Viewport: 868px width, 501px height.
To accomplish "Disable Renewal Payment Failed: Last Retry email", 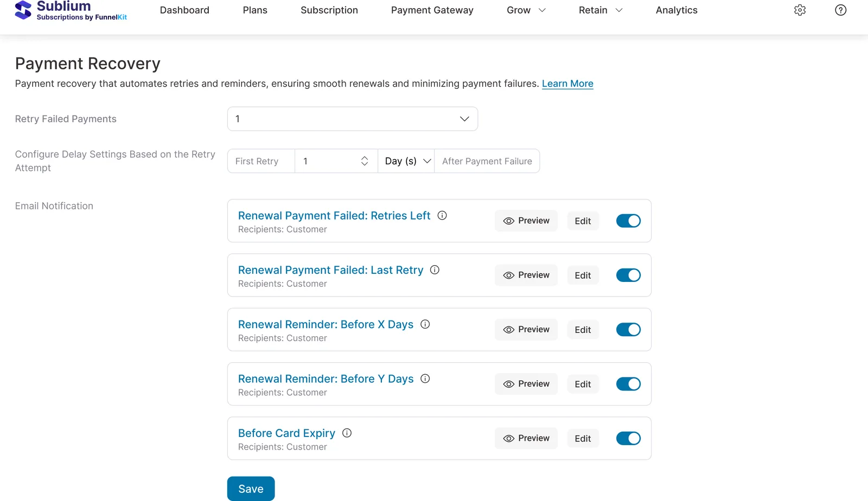I will coord(628,275).
